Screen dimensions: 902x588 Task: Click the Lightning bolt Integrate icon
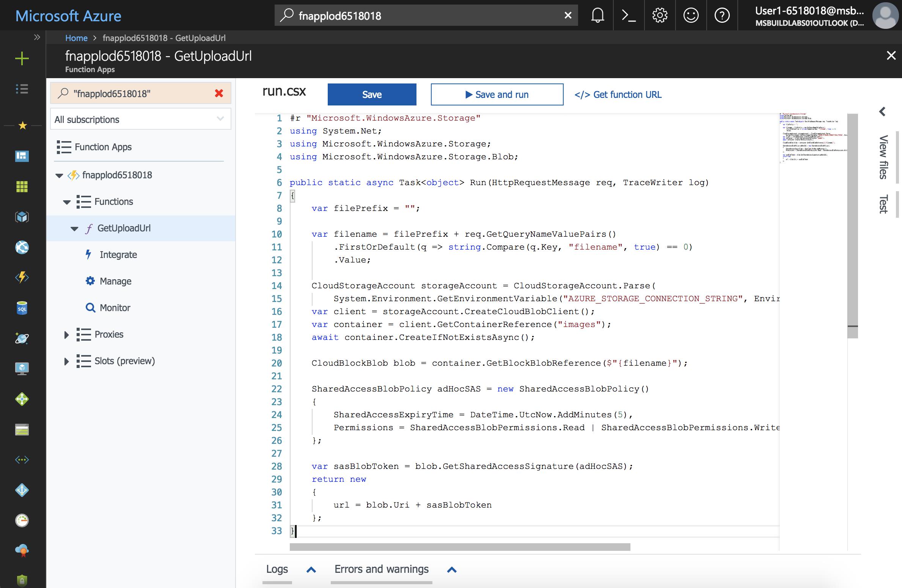(x=89, y=254)
